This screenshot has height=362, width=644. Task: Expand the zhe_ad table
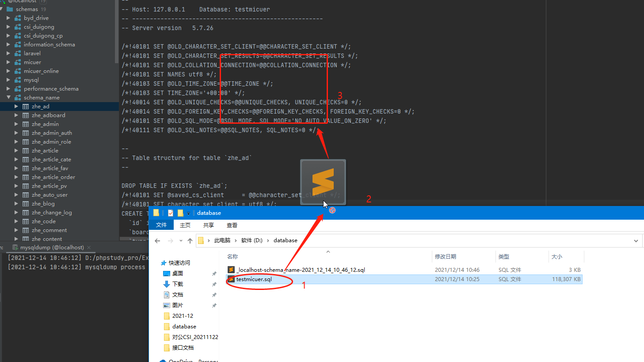coord(16,107)
